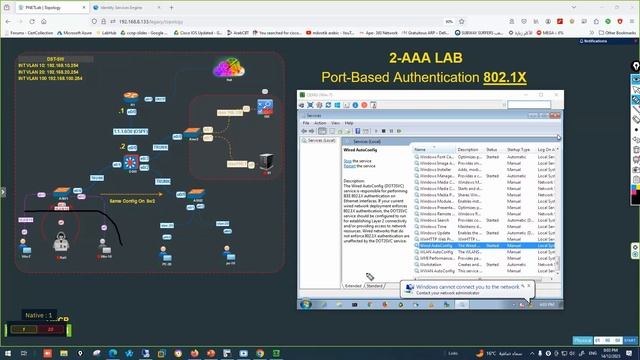Screen dimensions: 640x360
Task: Open the browser tab list dropdown
Action: (574, 7)
